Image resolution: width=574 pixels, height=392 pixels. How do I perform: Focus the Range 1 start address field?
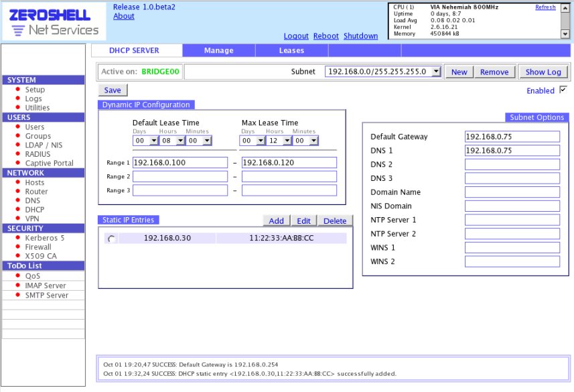tap(180, 163)
